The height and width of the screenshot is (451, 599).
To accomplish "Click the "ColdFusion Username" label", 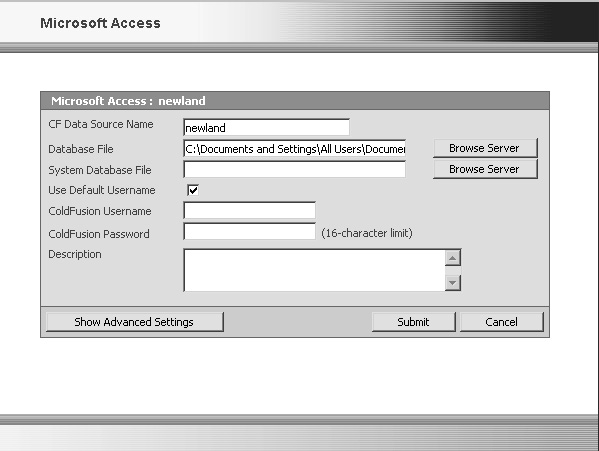I will pyautogui.click(x=100, y=211).
